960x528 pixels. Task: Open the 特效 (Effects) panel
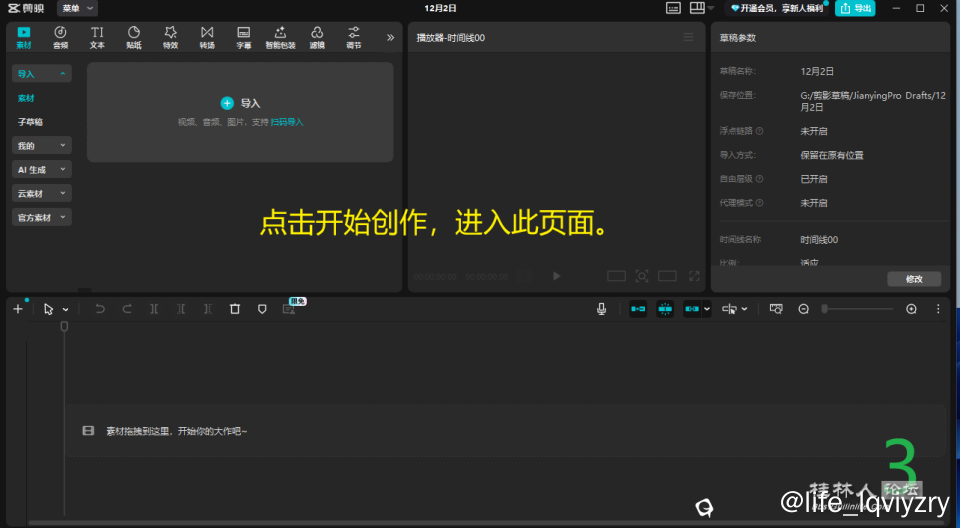coord(170,37)
